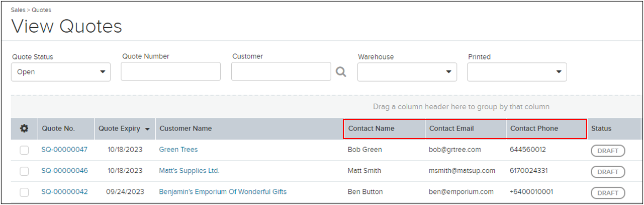This screenshot has width=644, height=205.
Task: Select the checkbox for quote SQ-00000046
Action: coord(24,171)
